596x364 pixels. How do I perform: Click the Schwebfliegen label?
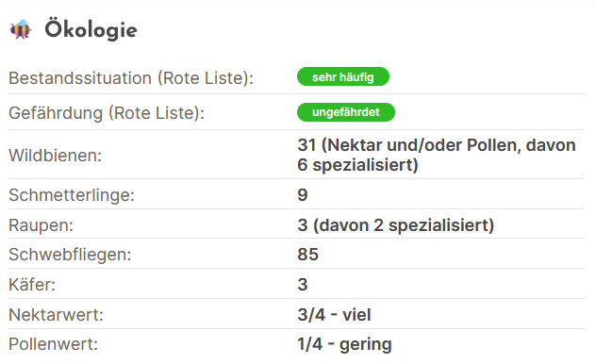coord(70,255)
